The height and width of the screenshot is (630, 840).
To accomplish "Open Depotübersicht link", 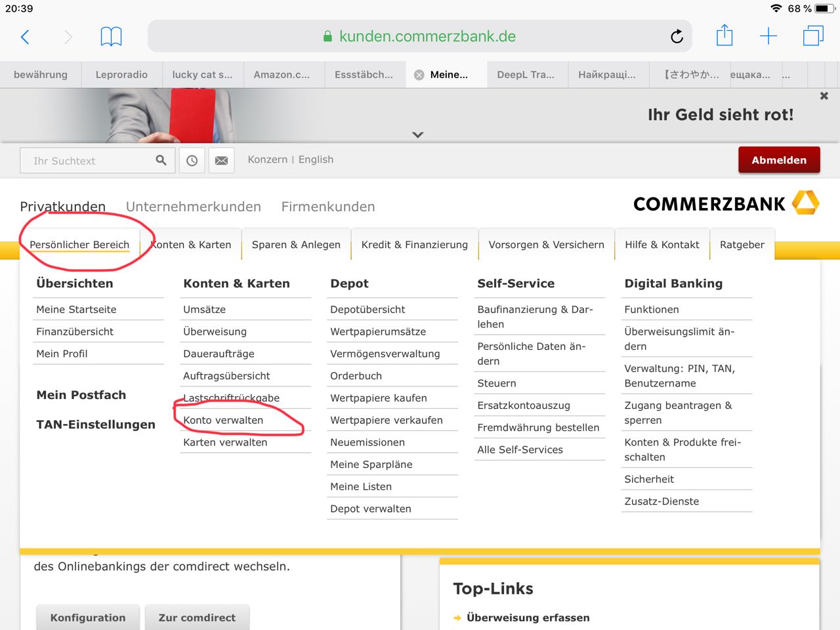I will click(x=367, y=310).
